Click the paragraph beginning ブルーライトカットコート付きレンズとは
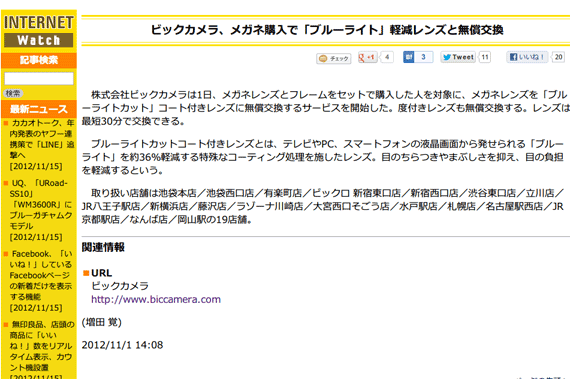570x379 pixels. 323,157
